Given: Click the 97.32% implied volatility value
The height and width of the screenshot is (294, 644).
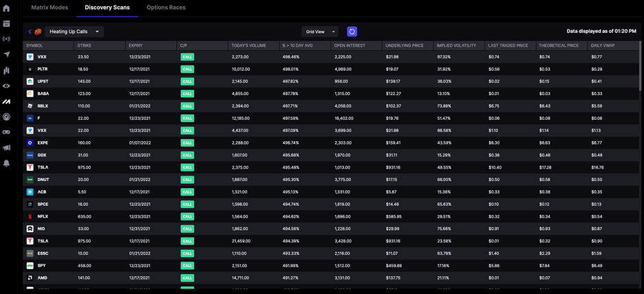Looking at the screenshot, I should coord(444,56).
